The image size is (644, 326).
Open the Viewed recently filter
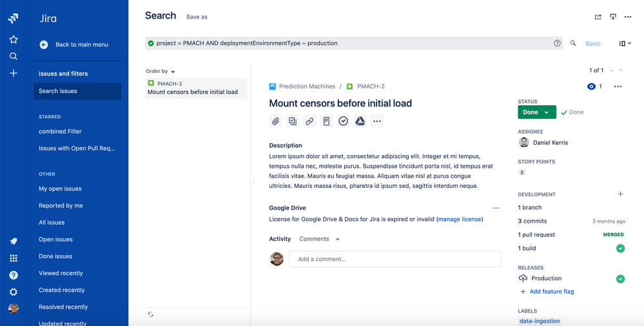coord(61,273)
